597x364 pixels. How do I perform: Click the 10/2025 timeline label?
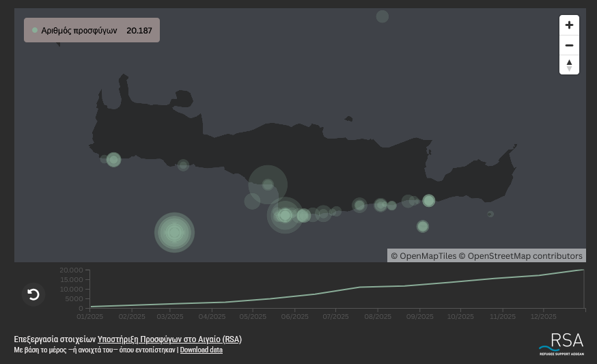click(460, 317)
